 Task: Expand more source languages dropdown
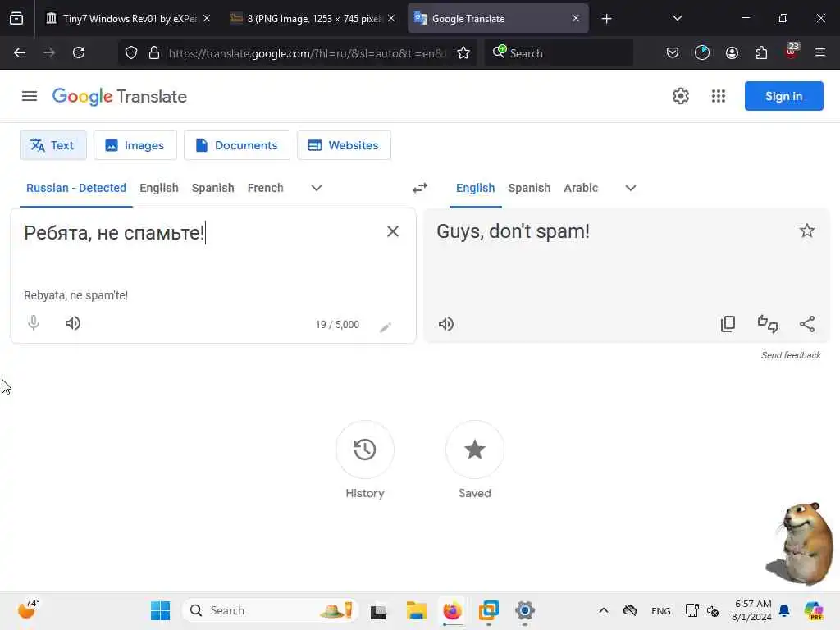317,188
